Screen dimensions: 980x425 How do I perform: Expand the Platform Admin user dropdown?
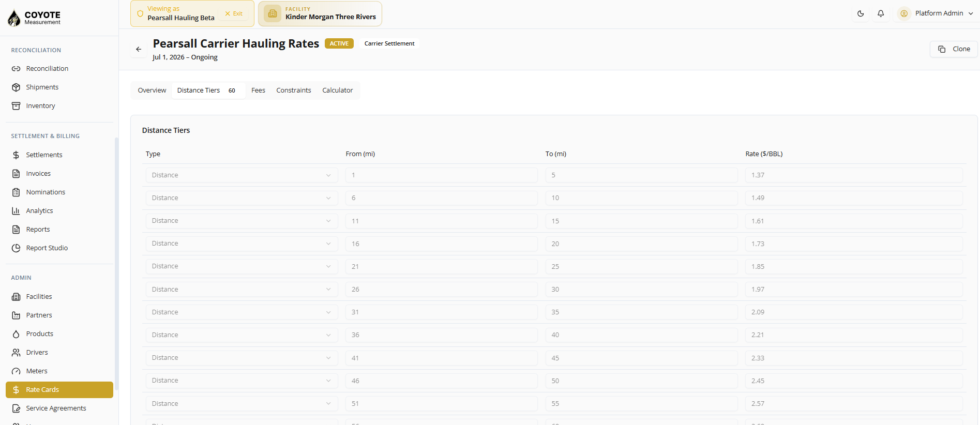click(937, 13)
